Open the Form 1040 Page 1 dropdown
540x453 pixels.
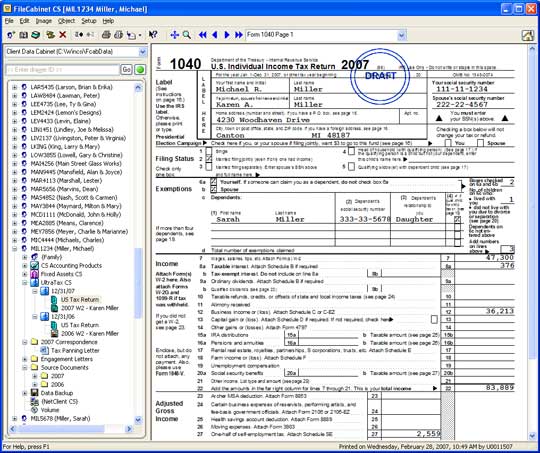click(402, 35)
